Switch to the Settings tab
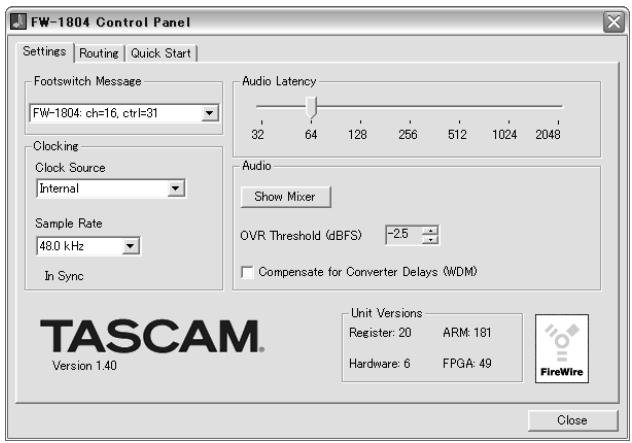The image size is (632, 443). (x=45, y=52)
